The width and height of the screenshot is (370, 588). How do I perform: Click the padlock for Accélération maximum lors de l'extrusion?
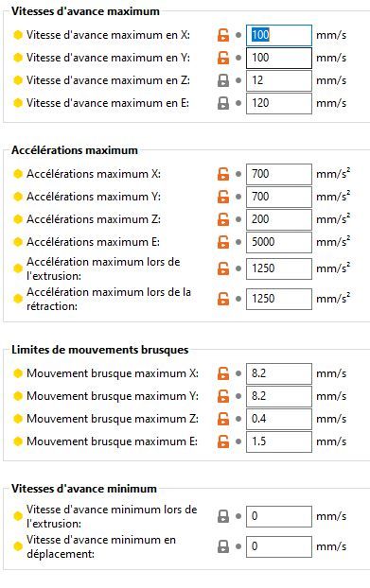tap(223, 268)
